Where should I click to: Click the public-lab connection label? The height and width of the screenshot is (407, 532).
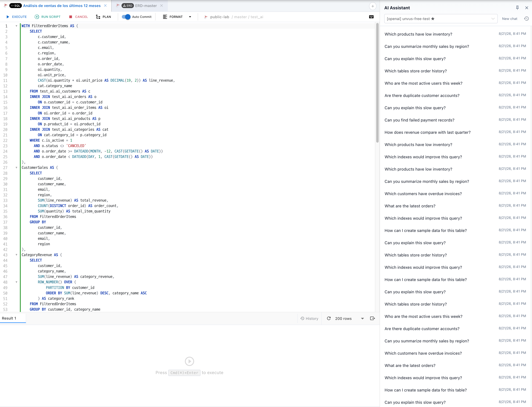tap(220, 17)
